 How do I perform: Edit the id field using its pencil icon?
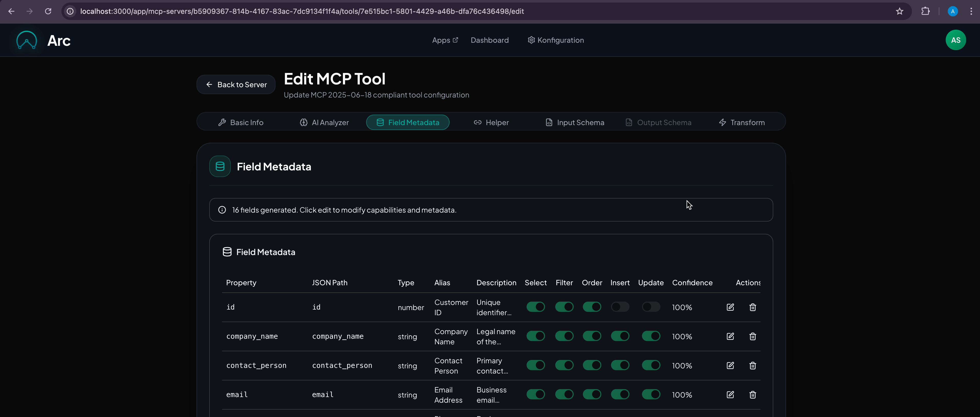click(731, 307)
